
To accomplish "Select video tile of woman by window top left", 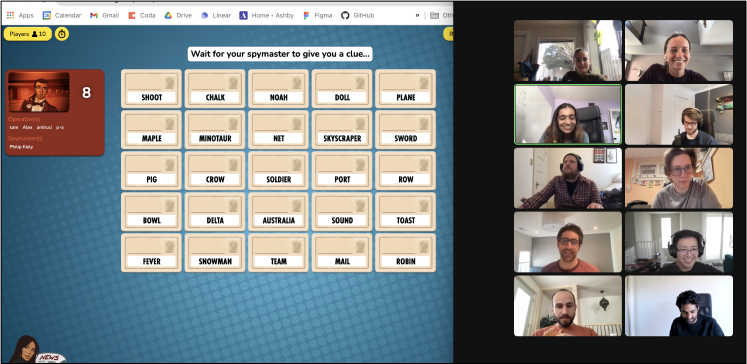I will tap(568, 51).
